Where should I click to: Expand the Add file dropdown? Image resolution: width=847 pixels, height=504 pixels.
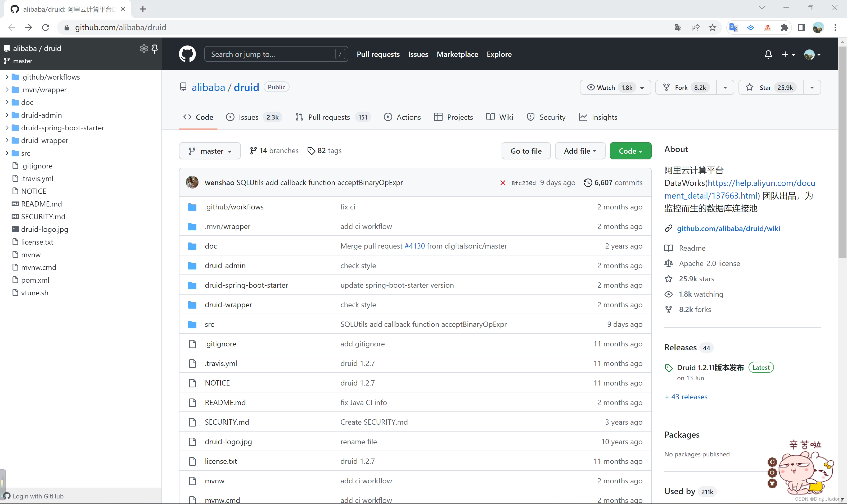[x=580, y=151]
